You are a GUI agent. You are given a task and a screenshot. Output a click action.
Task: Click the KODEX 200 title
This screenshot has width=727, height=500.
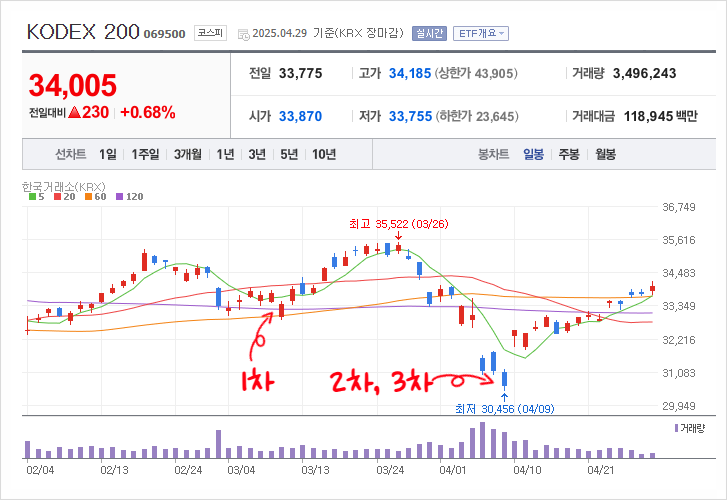tap(83, 32)
